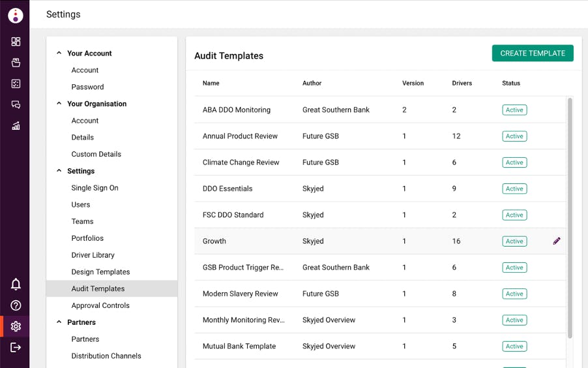Collapse the Your Account section

[59, 54]
